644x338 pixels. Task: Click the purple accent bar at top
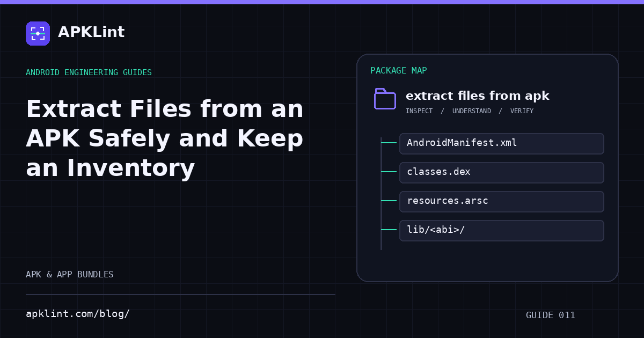click(x=322, y=2)
